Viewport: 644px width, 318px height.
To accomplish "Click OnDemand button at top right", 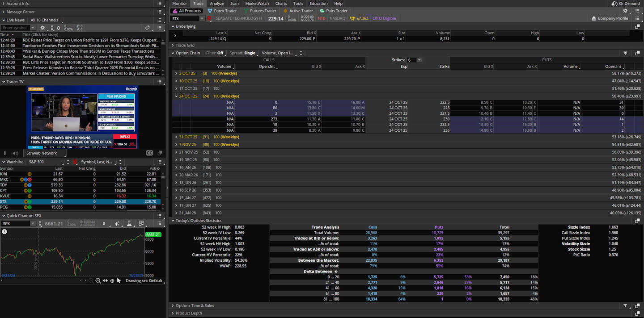I will [x=626, y=4].
